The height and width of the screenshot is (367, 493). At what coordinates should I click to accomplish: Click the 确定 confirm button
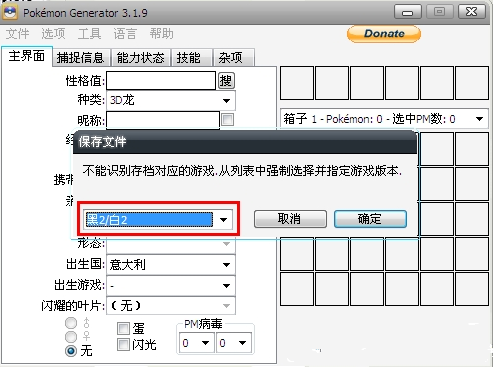(370, 219)
